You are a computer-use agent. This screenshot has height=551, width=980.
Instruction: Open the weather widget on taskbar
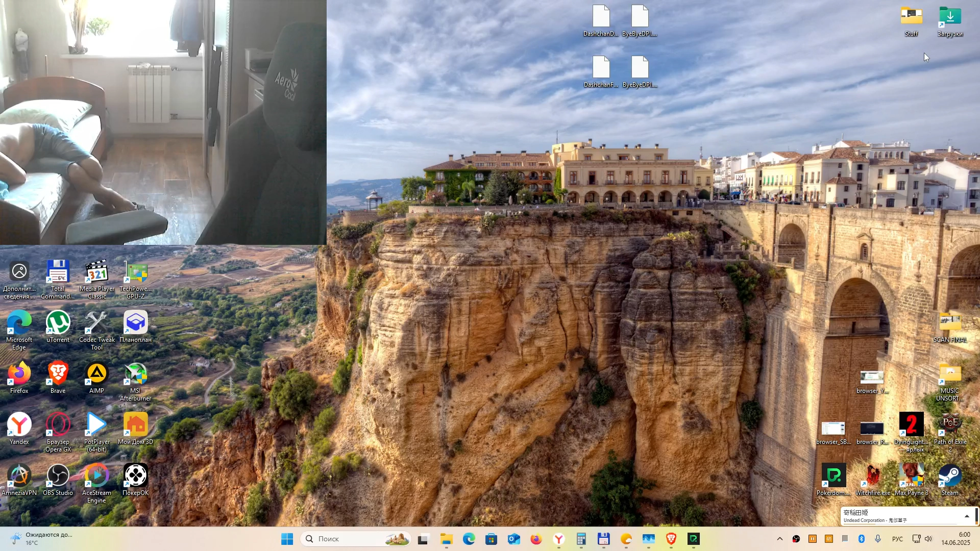tap(42, 539)
